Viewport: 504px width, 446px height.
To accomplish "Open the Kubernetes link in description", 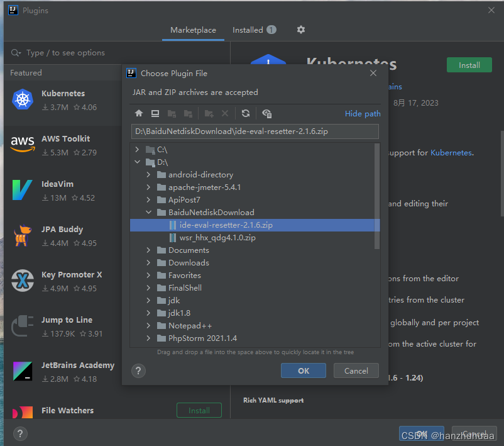I will 451,152.
